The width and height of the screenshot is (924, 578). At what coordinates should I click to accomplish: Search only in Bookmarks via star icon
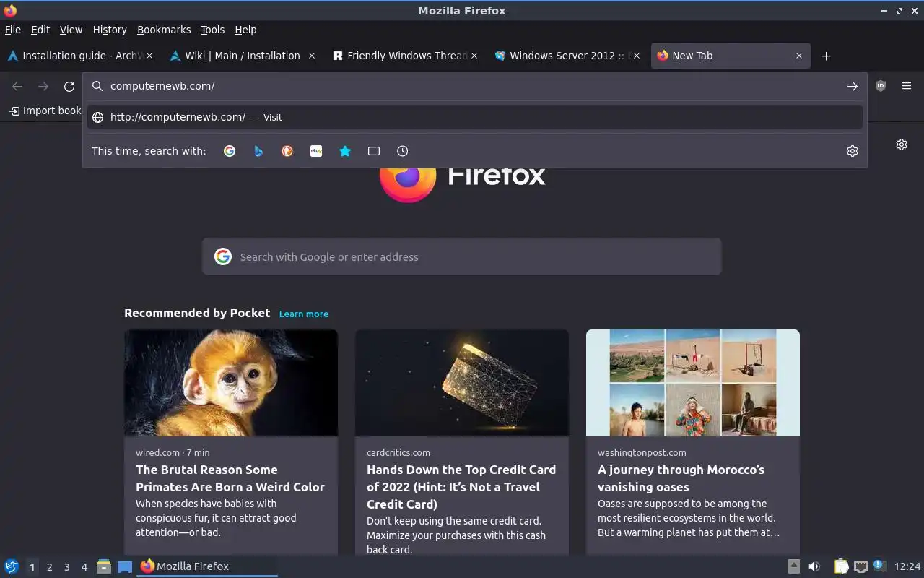[x=345, y=151]
